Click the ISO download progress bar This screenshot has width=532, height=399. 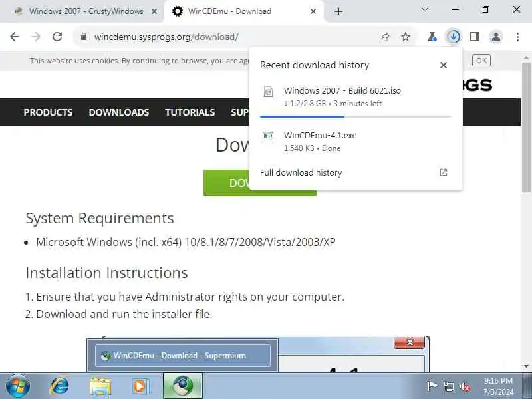click(356, 116)
